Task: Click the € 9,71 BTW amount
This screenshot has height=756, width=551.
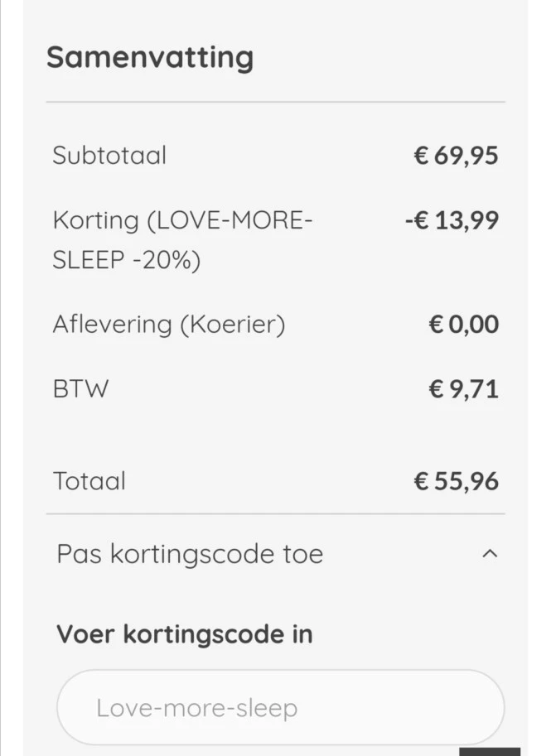Action: point(464,388)
